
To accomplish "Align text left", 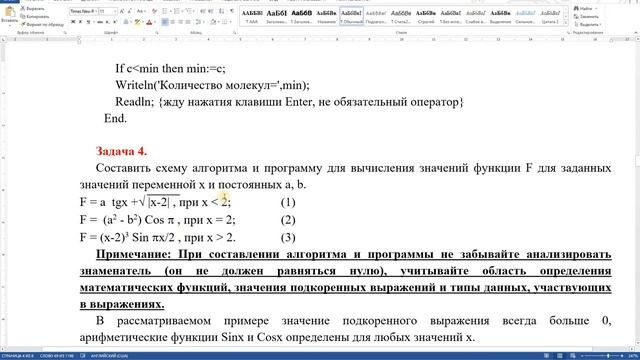I will pos(165,22).
